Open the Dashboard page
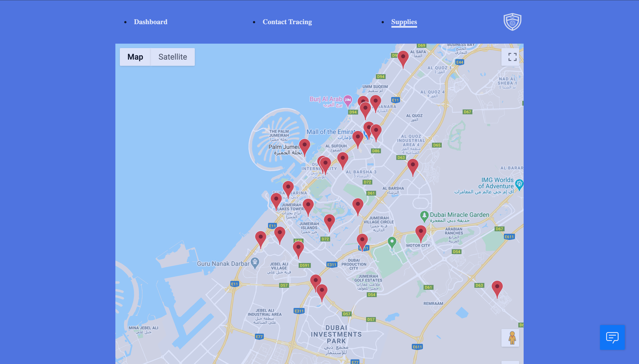This screenshot has height=364, width=639. pyautogui.click(x=150, y=22)
